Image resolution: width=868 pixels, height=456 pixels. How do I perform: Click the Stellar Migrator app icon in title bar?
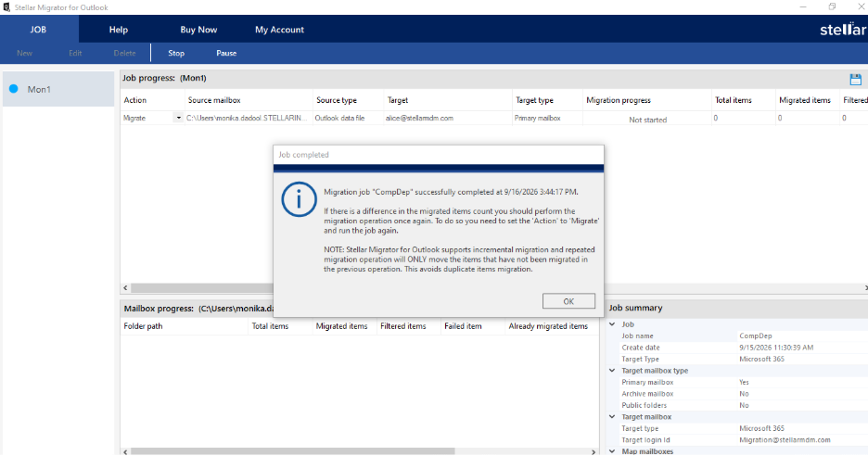(6, 7)
